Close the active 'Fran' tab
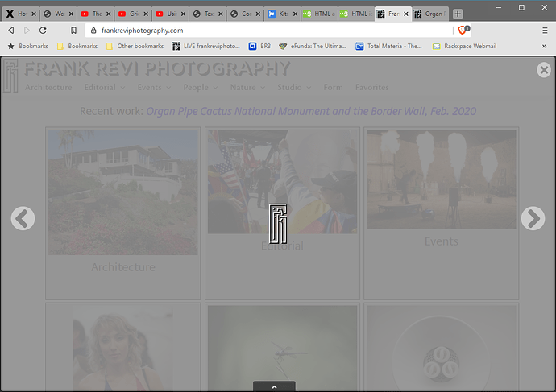The width and height of the screenshot is (556, 392). 406,14
